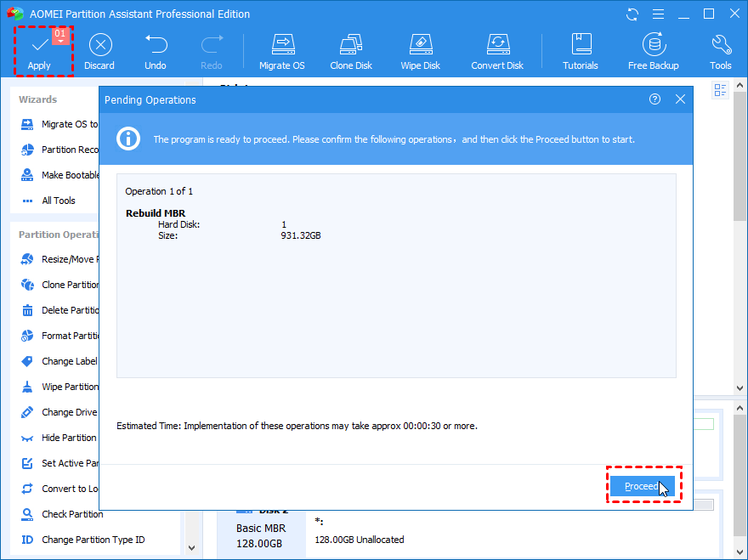748x560 pixels.
Task: Click the Apply checkmark icon
Action: point(39,45)
